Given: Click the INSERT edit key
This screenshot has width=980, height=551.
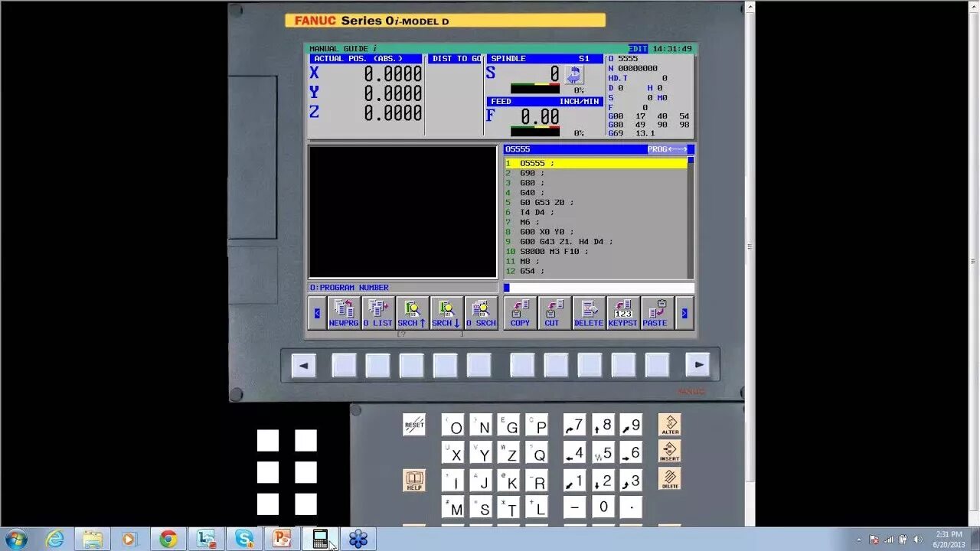Looking at the screenshot, I should [670, 452].
